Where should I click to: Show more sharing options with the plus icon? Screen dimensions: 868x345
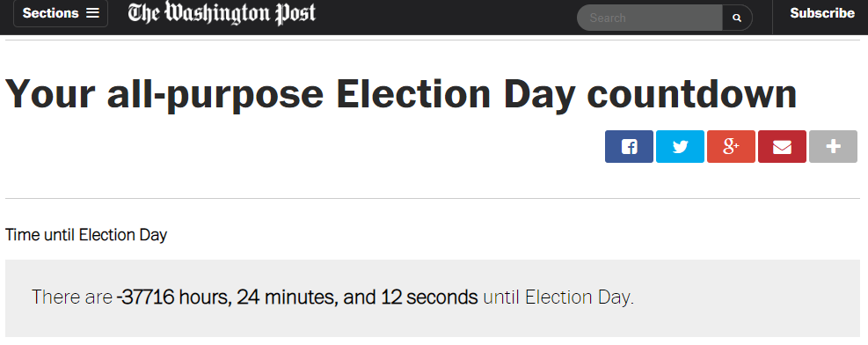(x=833, y=147)
